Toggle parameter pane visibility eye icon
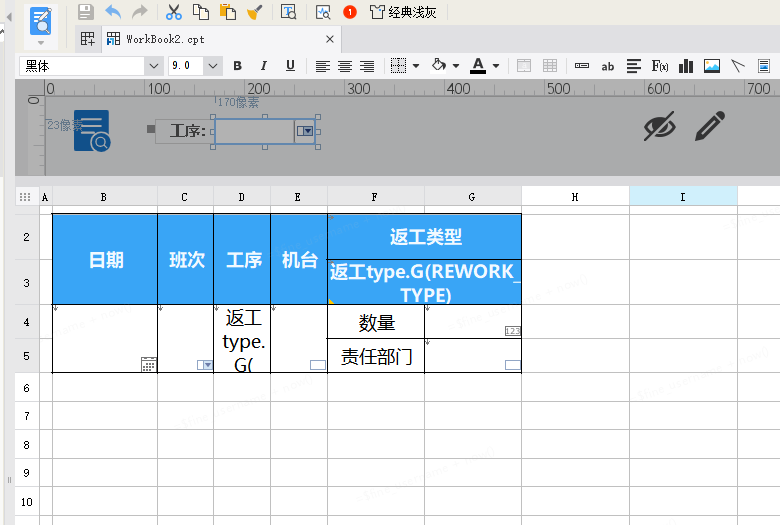The image size is (780, 525). click(660, 126)
